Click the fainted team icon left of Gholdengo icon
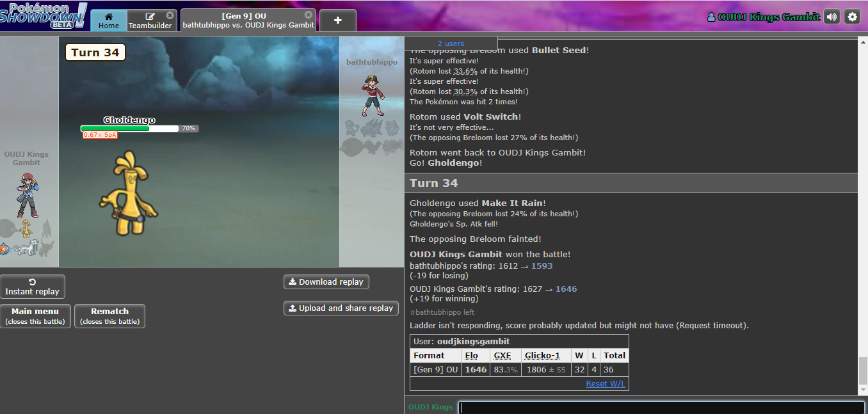This screenshot has width=868, height=414. tap(8, 228)
